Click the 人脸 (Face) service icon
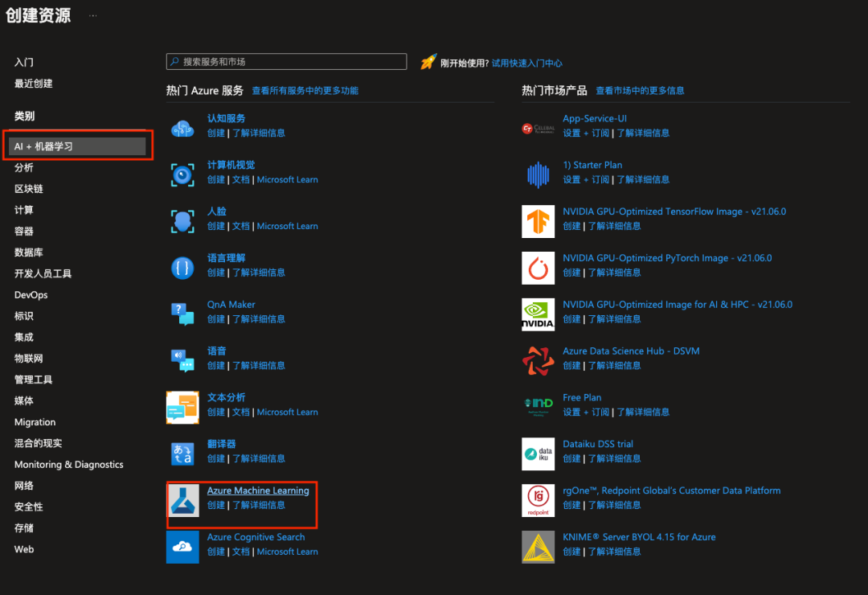 pos(182,222)
